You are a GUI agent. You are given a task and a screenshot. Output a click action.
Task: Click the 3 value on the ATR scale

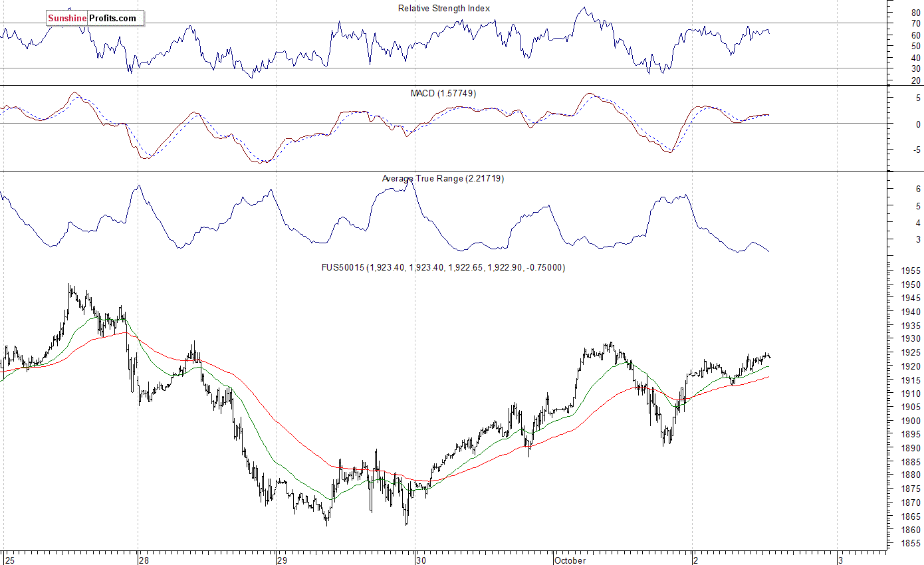[x=918, y=239]
